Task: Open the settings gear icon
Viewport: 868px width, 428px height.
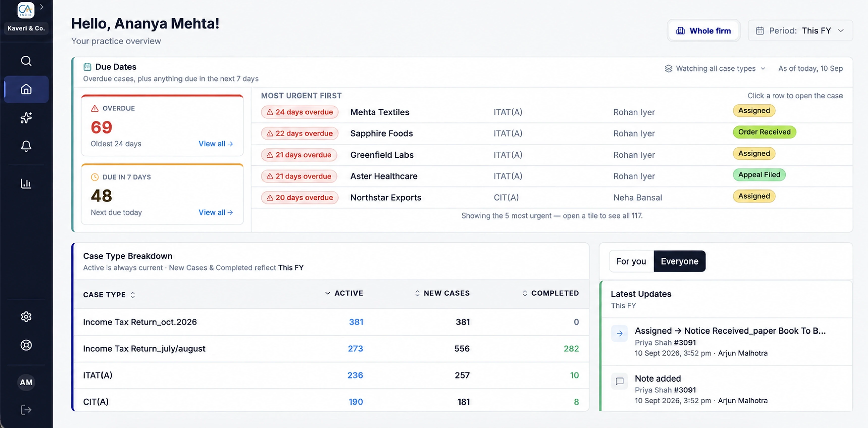Action: 26,316
